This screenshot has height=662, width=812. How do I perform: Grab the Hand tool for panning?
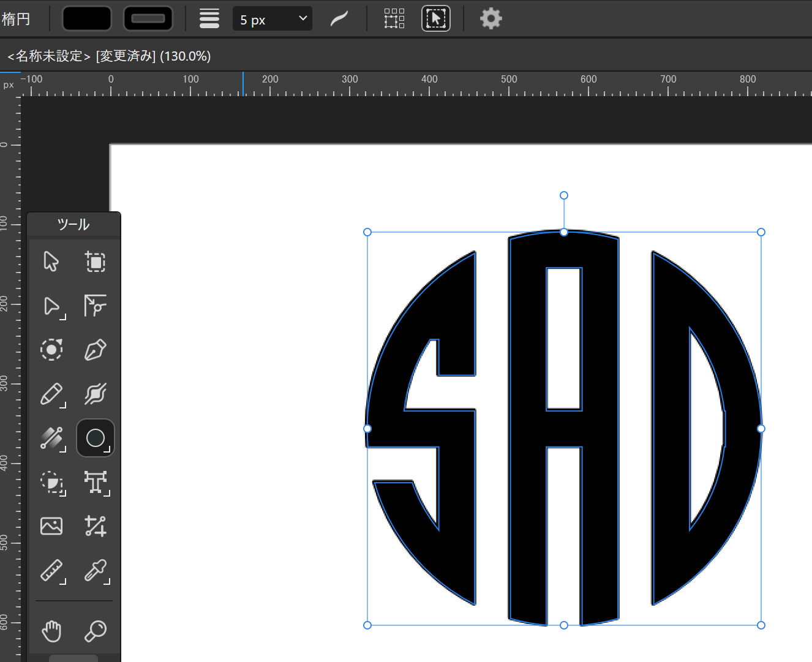pyautogui.click(x=51, y=631)
